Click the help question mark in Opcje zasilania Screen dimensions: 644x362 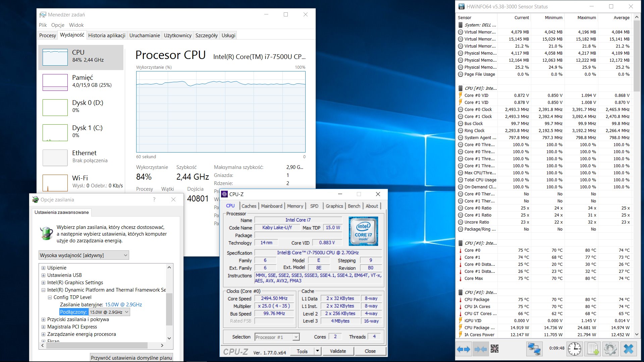pyautogui.click(x=154, y=199)
